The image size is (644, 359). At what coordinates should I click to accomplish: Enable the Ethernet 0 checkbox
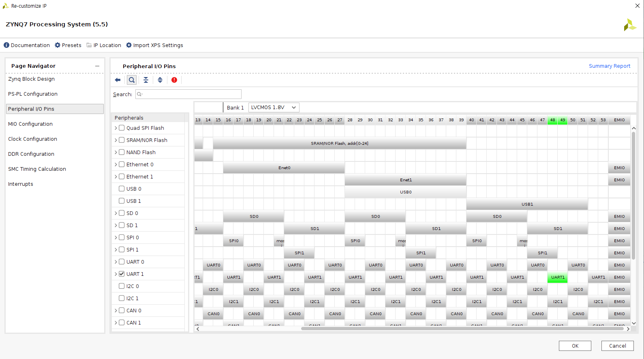click(122, 164)
